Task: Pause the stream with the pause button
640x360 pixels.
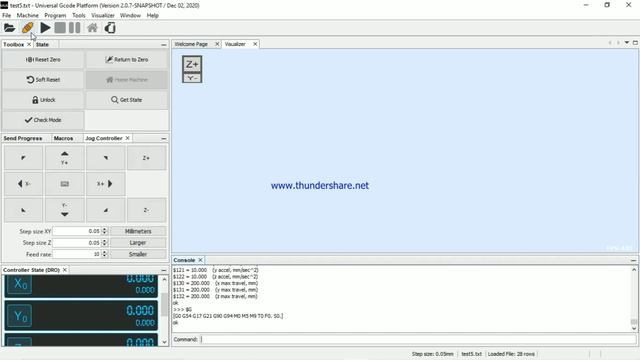Action: click(74, 28)
